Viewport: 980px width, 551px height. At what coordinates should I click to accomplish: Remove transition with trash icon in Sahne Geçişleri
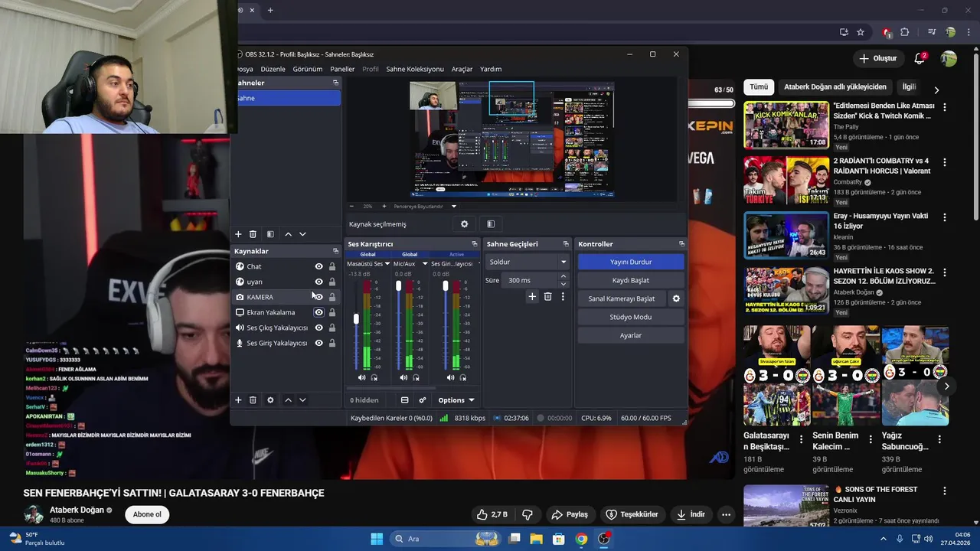[x=547, y=296]
